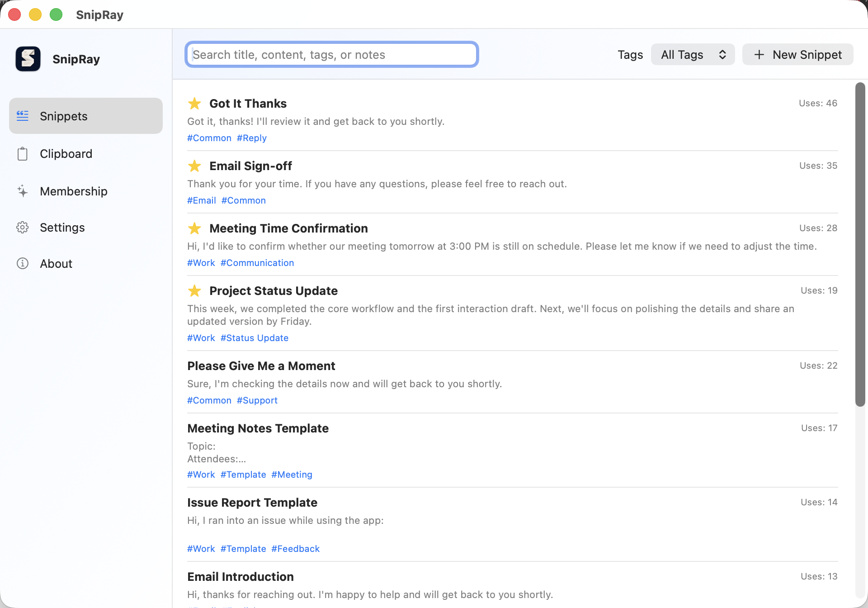The height and width of the screenshot is (608, 868).
Task: Open the About section label
Action: click(x=56, y=263)
